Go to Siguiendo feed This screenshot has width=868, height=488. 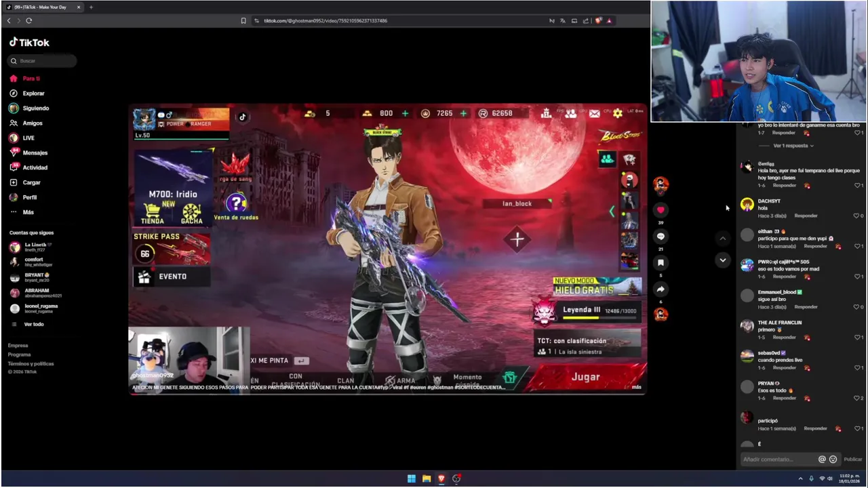[x=35, y=108]
